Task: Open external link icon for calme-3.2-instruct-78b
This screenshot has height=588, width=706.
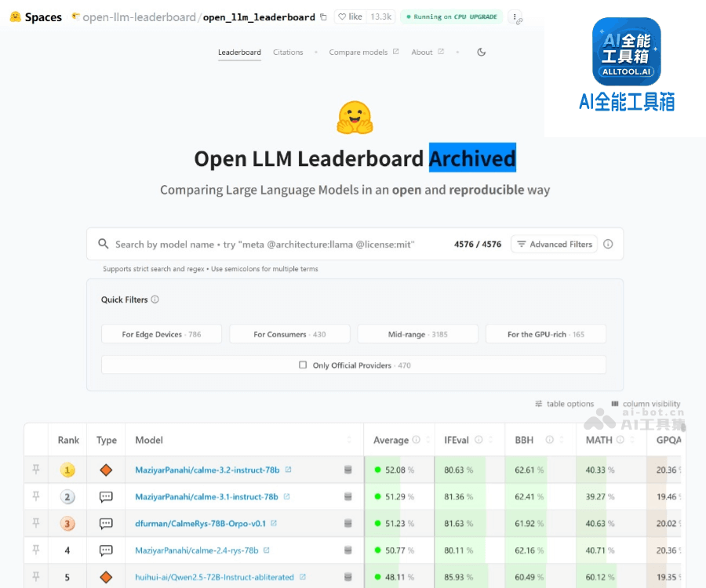Action: [x=288, y=470]
